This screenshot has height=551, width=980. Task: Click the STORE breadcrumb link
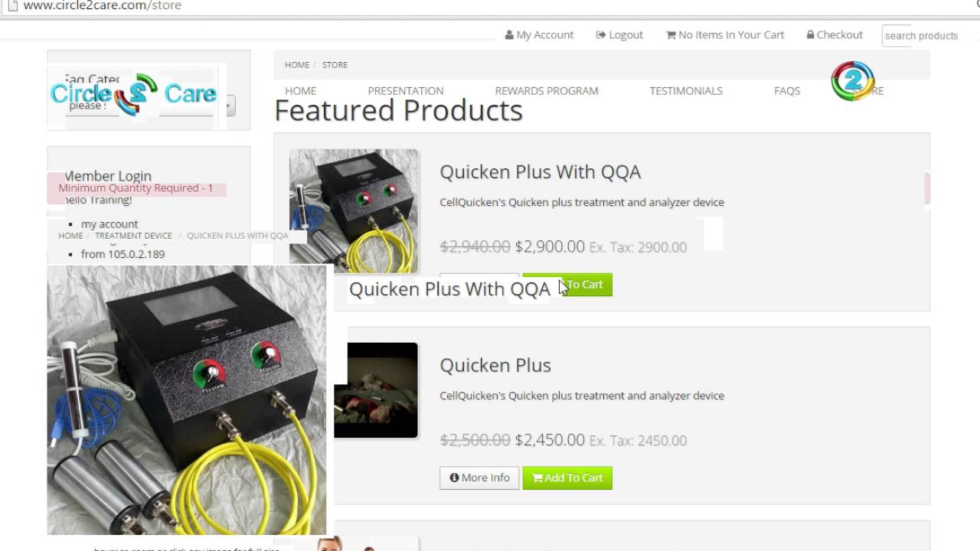(x=335, y=65)
